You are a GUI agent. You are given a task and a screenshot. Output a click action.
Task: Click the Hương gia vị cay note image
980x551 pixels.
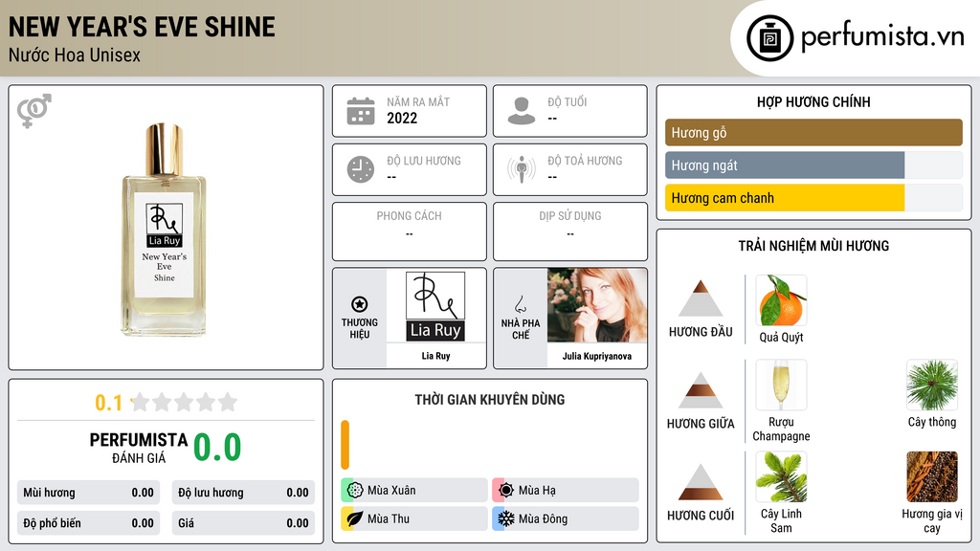point(932,476)
